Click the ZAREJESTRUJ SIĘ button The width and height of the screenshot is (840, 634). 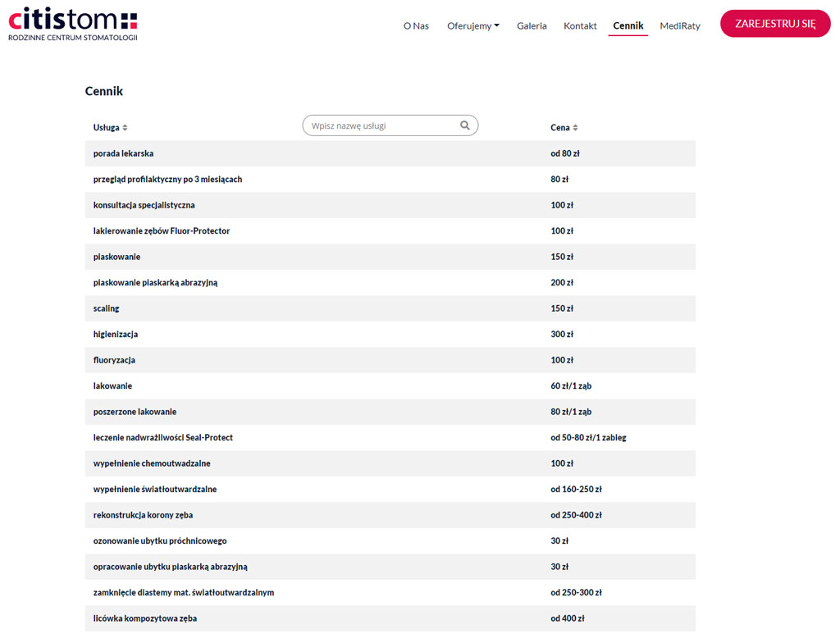coord(775,24)
